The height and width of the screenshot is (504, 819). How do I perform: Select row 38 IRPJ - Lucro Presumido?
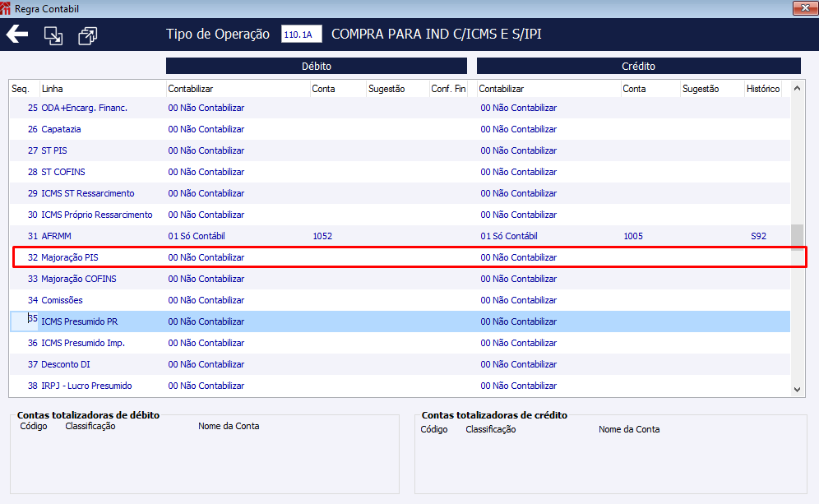400,386
